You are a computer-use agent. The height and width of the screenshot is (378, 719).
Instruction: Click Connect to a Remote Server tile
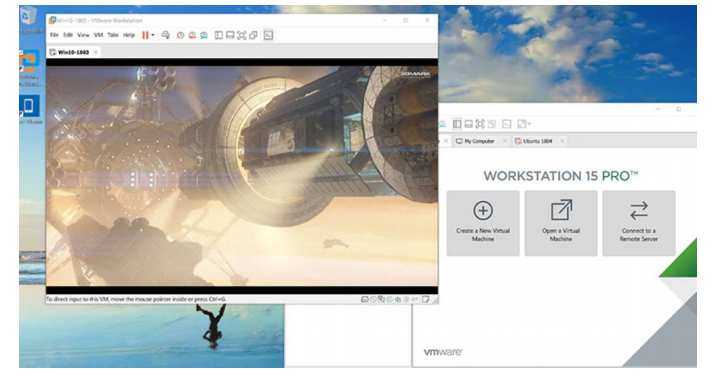click(x=639, y=223)
